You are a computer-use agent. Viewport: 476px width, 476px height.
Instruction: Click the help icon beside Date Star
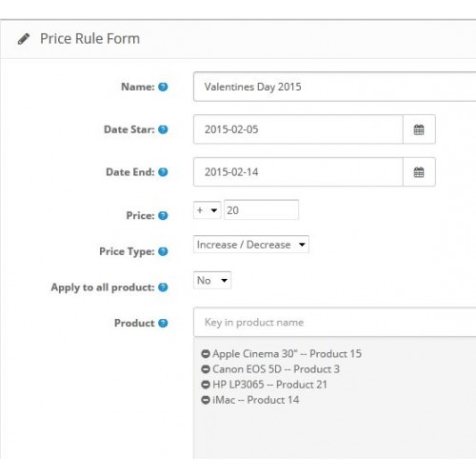click(x=163, y=129)
